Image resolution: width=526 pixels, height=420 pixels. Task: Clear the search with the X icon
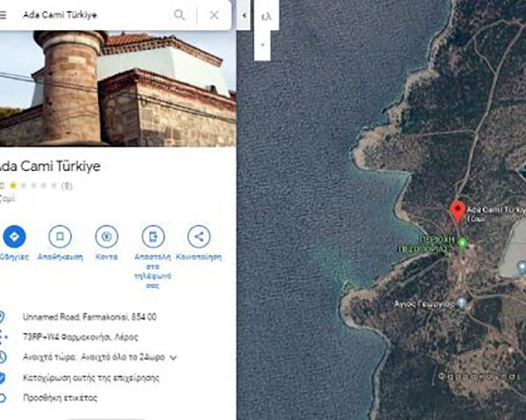click(x=214, y=15)
